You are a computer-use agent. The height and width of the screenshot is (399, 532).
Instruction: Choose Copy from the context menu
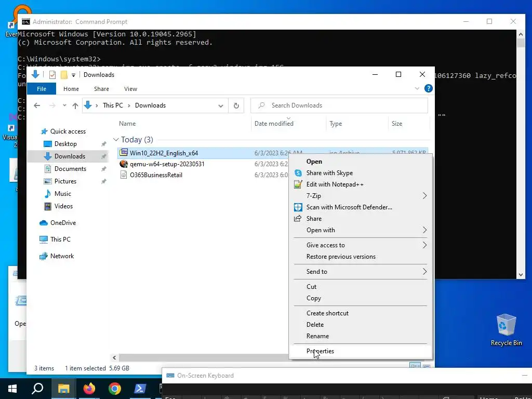(x=361, y=298)
